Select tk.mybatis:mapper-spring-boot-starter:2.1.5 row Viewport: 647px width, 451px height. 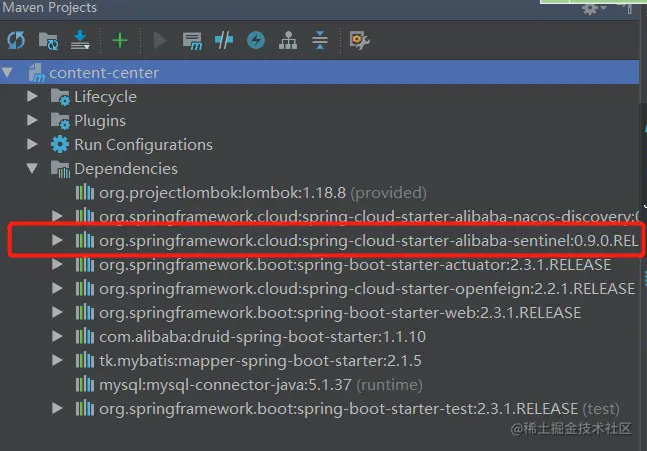pos(319,360)
